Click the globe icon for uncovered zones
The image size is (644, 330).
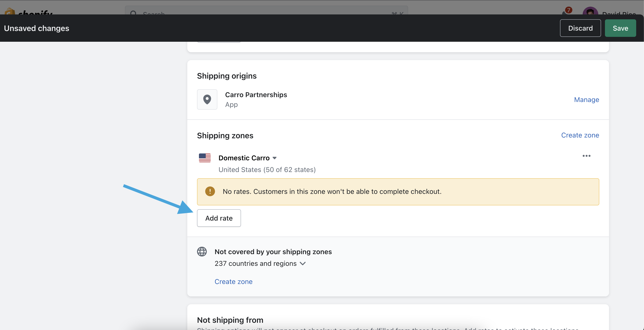(x=202, y=252)
